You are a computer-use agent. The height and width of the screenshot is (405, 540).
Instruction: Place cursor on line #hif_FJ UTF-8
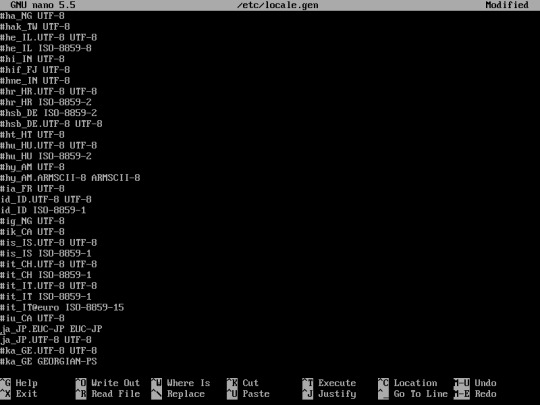[x=35, y=70]
